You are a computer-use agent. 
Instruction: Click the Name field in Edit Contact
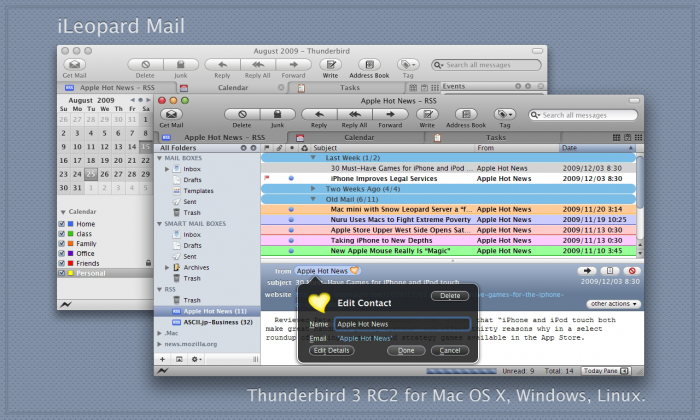coord(402,324)
